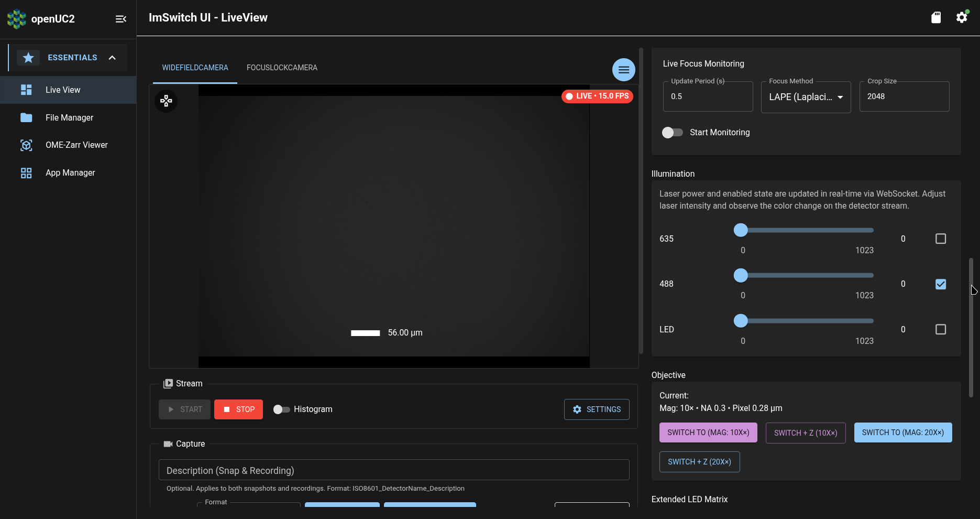
Task: Select the WIDEFIELDCAMERA tab
Action: tap(194, 67)
